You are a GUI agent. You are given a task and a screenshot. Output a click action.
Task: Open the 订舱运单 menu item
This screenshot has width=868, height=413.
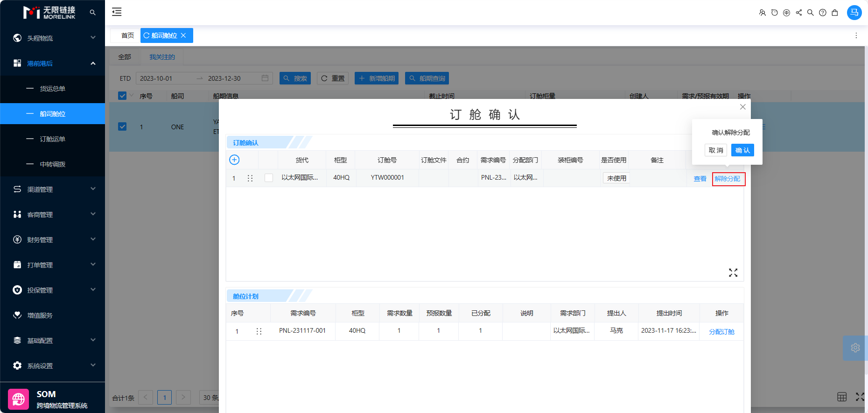(52, 139)
